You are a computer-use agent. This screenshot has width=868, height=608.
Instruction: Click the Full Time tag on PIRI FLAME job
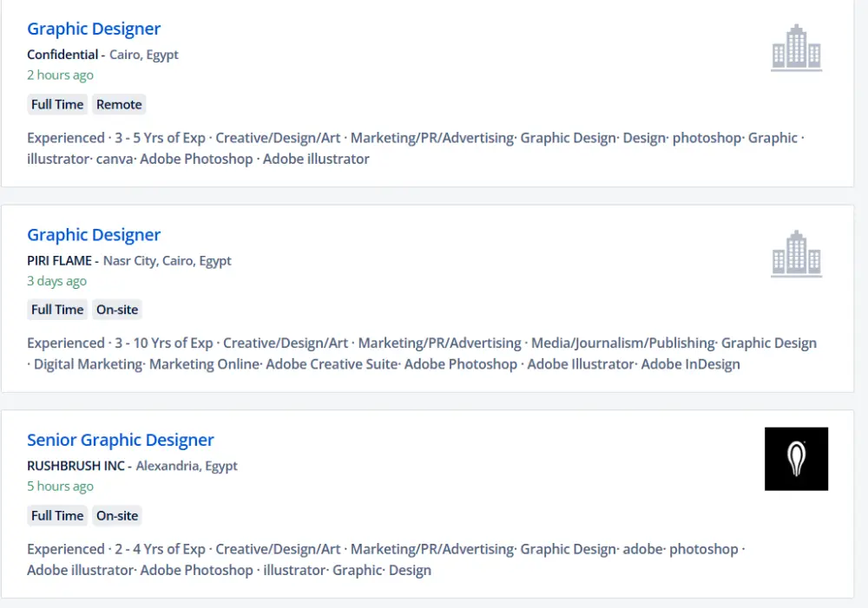coord(57,310)
